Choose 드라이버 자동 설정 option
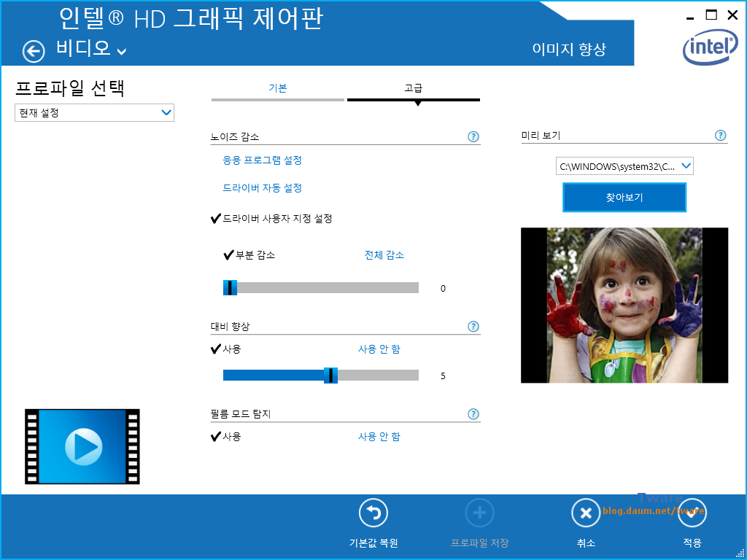The image size is (747, 560). click(x=263, y=188)
